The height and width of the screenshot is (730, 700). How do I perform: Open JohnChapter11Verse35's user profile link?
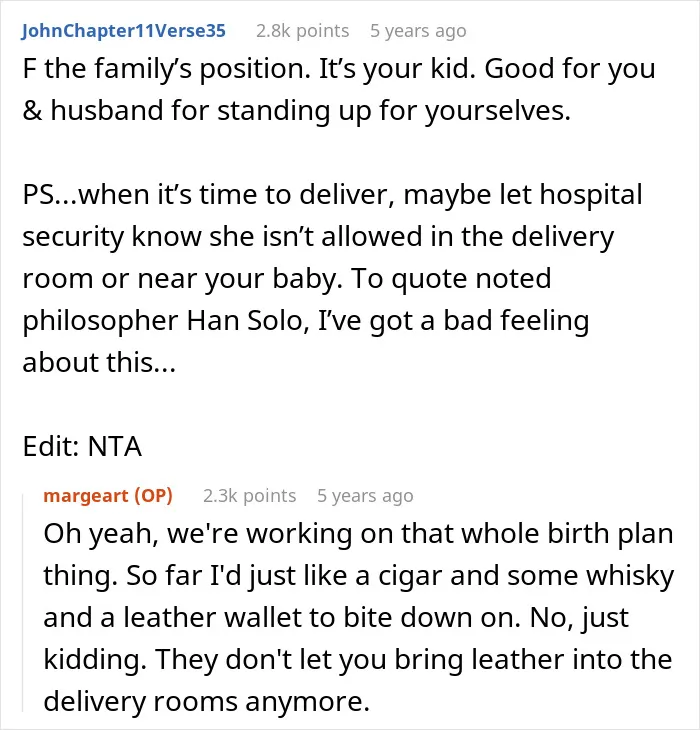pyautogui.click(x=123, y=31)
